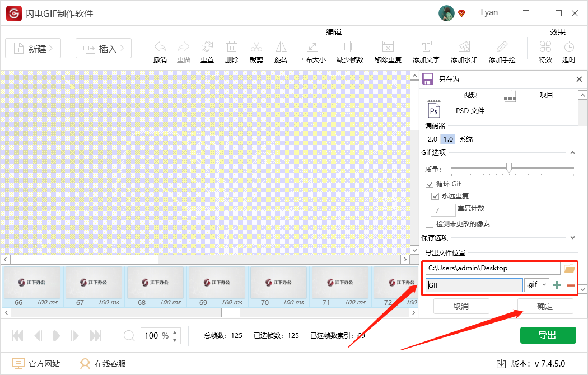Expand the 保存选项 section
Viewport: 588px width, 375px height.
(x=572, y=237)
